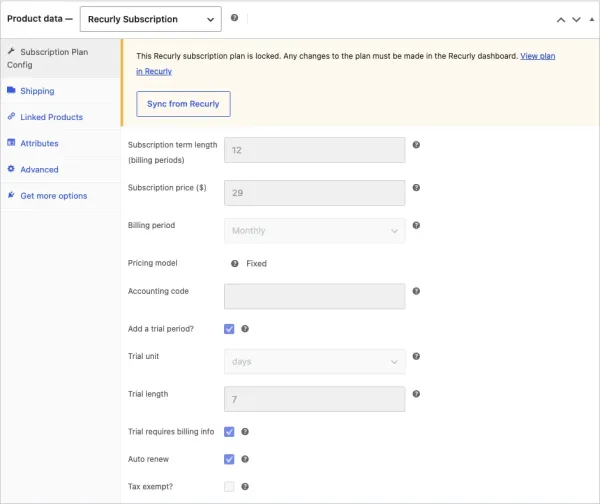
Task: Click the Subscription price input field
Action: click(x=315, y=193)
